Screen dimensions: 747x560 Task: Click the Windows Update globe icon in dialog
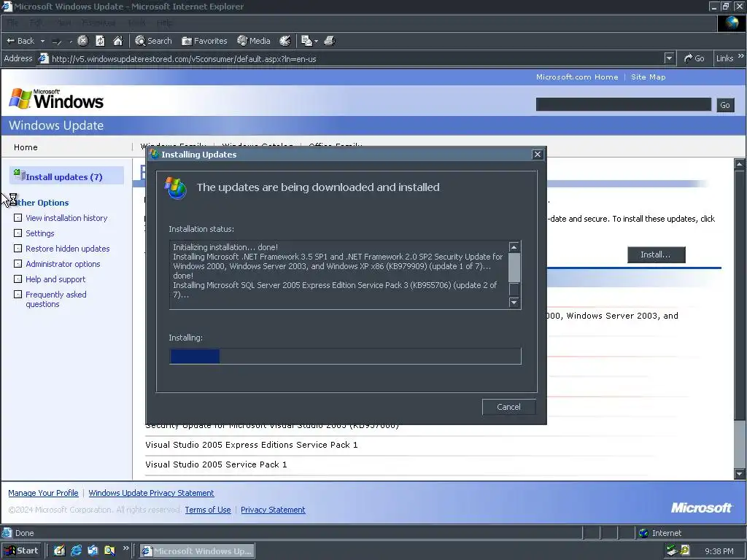[x=175, y=188]
